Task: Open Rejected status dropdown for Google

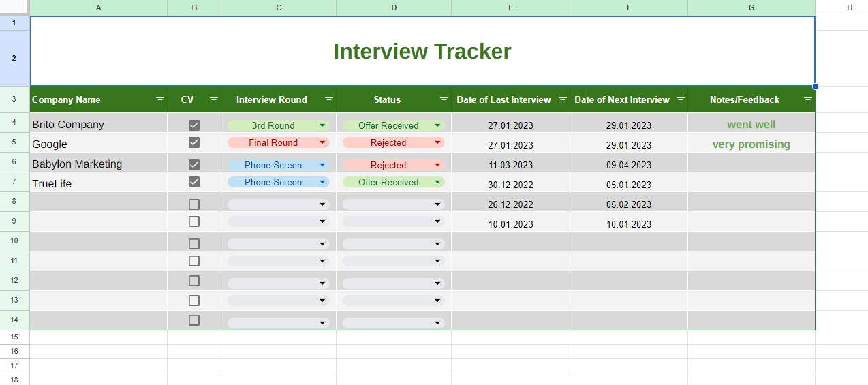Action: 394,142
